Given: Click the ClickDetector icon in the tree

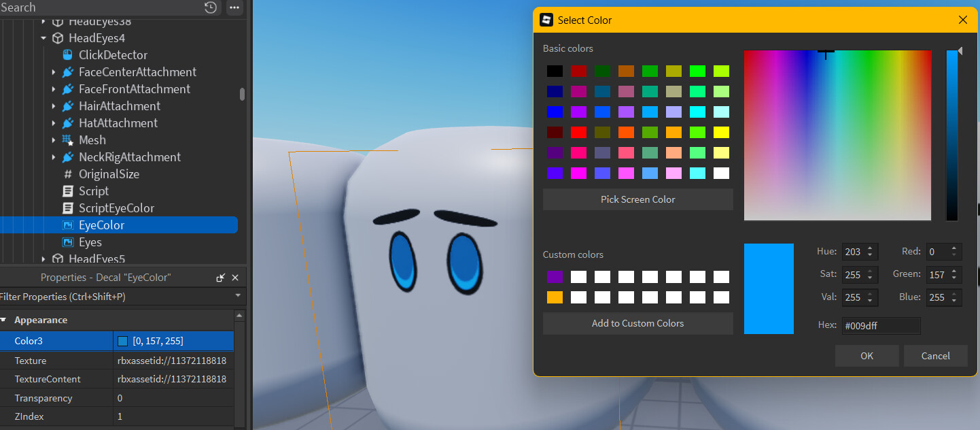Looking at the screenshot, I should pyautogui.click(x=67, y=55).
